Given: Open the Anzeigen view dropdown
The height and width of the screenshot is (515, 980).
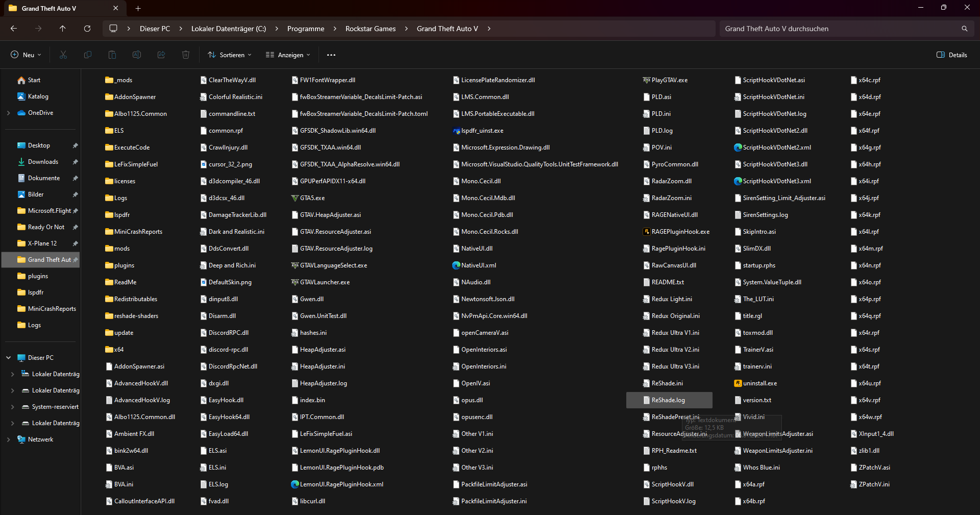Looking at the screenshot, I should tap(288, 55).
